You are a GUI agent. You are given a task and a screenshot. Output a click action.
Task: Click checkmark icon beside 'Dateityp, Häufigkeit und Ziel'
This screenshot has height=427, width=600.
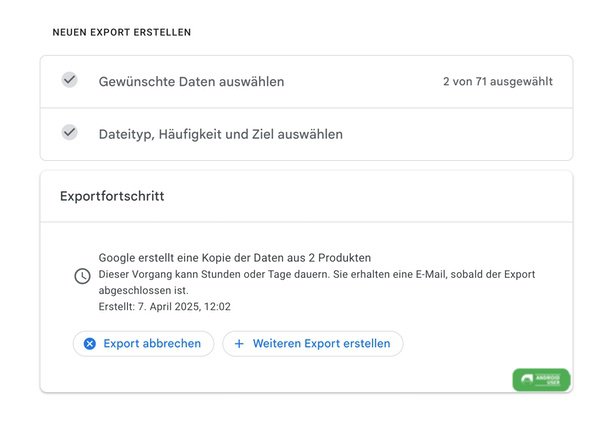pyautogui.click(x=70, y=133)
